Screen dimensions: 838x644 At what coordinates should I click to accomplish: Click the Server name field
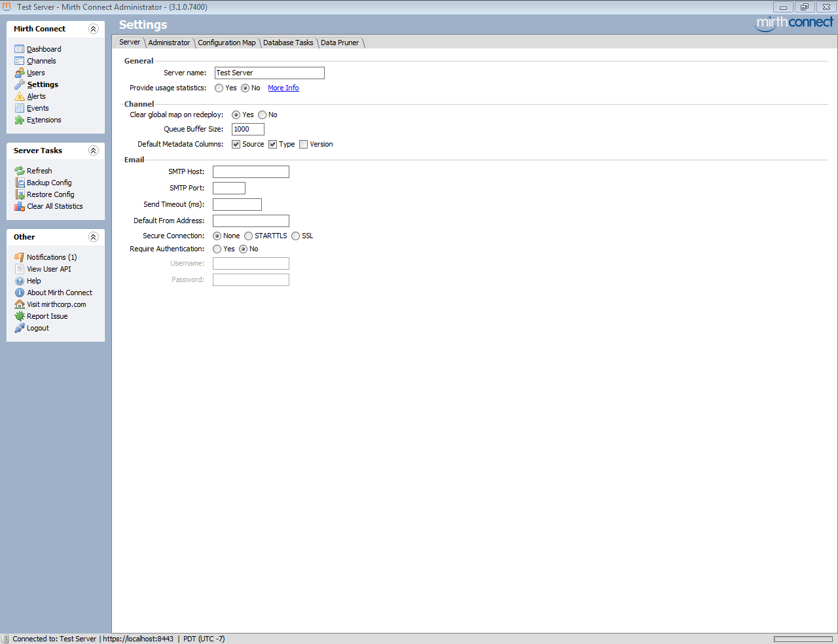click(x=270, y=73)
